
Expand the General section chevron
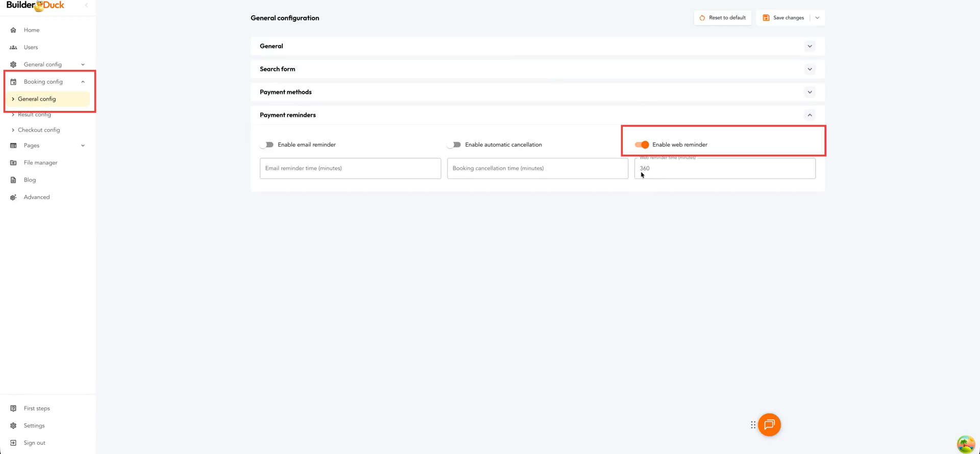click(x=810, y=46)
